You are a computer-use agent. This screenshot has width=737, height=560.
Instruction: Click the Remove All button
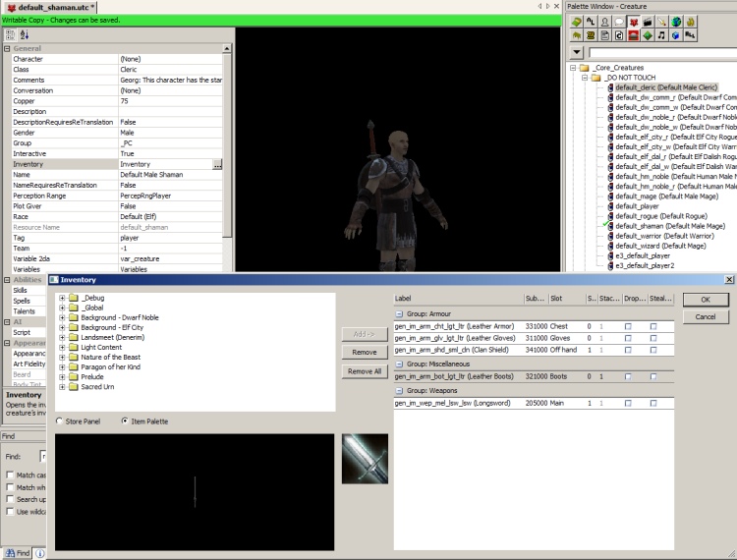(365, 371)
